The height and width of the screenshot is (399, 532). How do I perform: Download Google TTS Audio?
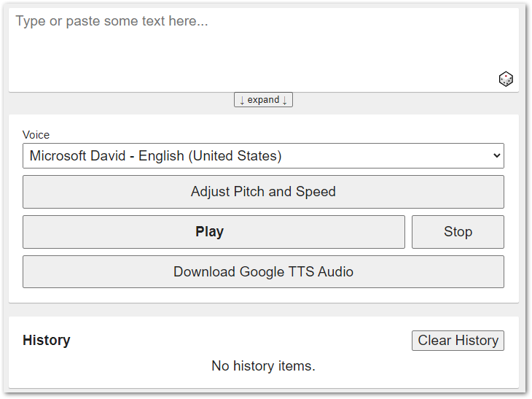pos(263,272)
